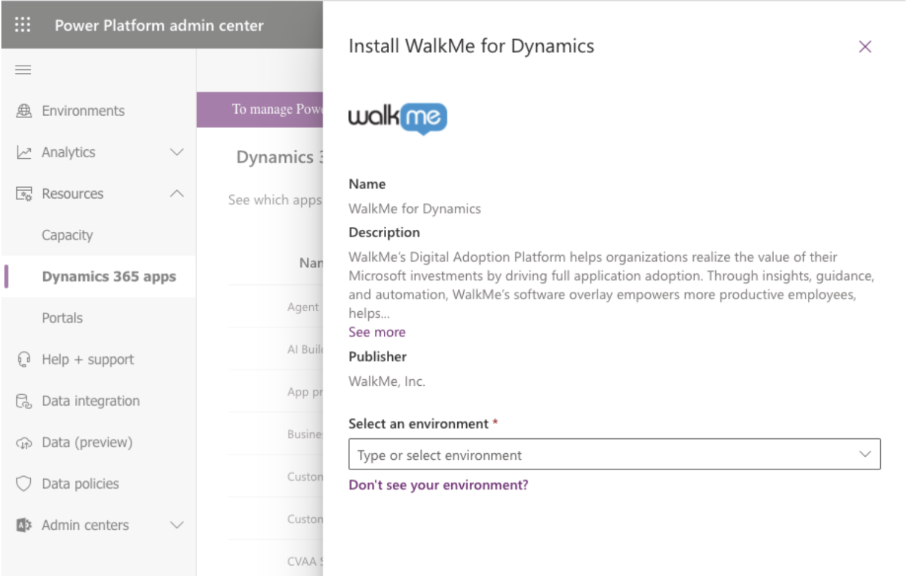
Task: Click the Admin centers icon
Action: (23, 524)
